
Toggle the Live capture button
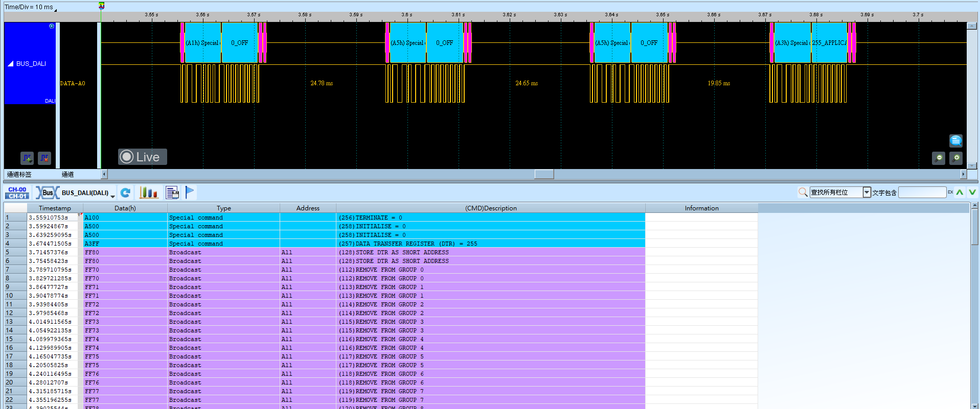143,157
